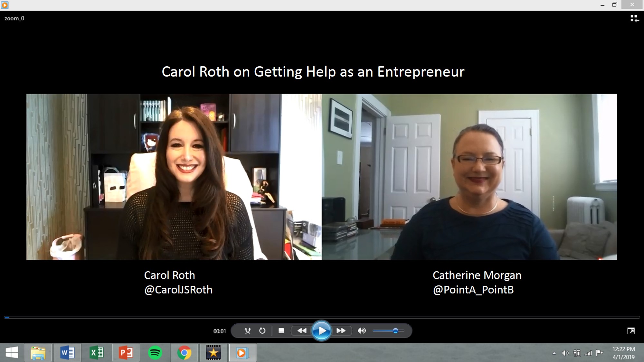This screenshot has height=362, width=644.
Task: Switch to Library view icon
Action: click(634, 19)
